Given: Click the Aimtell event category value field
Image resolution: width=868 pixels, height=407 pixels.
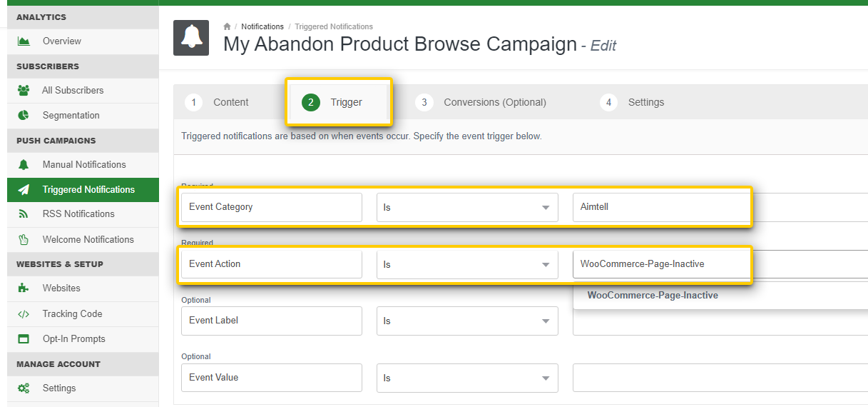Looking at the screenshot, I should click(661, 207).
